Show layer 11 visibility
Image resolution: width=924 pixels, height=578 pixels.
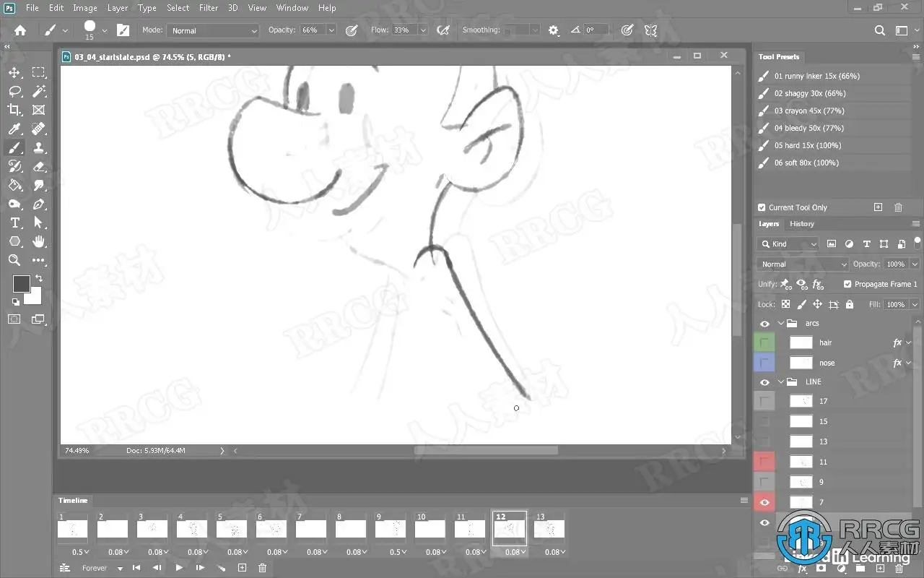764,462
